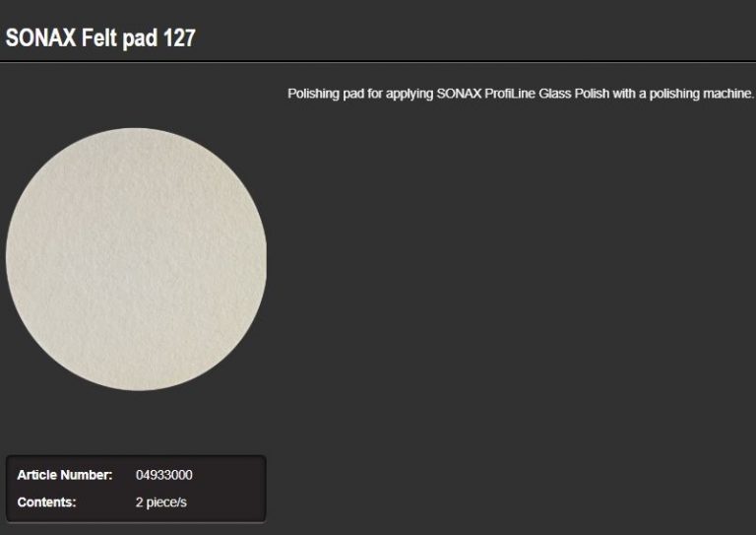
Task: Click the word "Article" in the details box
Action: pos(37,475)
